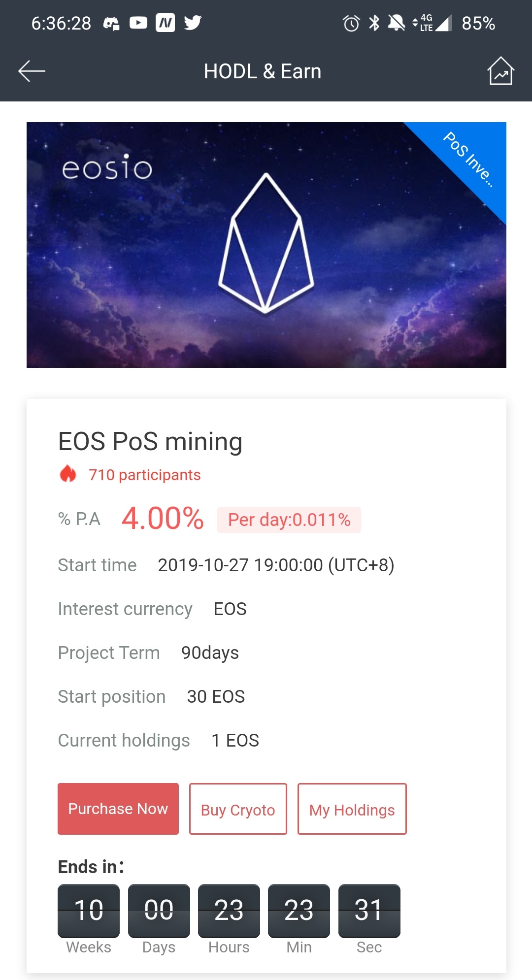Viewport: 532px width, 980px height.
Task: Tap the red flame participants icon
Action: point(68,474)
